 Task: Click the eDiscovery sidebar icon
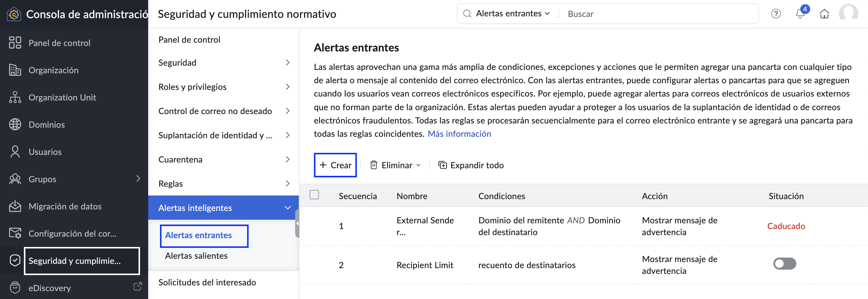pyautogui.click(x=15, y=288)
